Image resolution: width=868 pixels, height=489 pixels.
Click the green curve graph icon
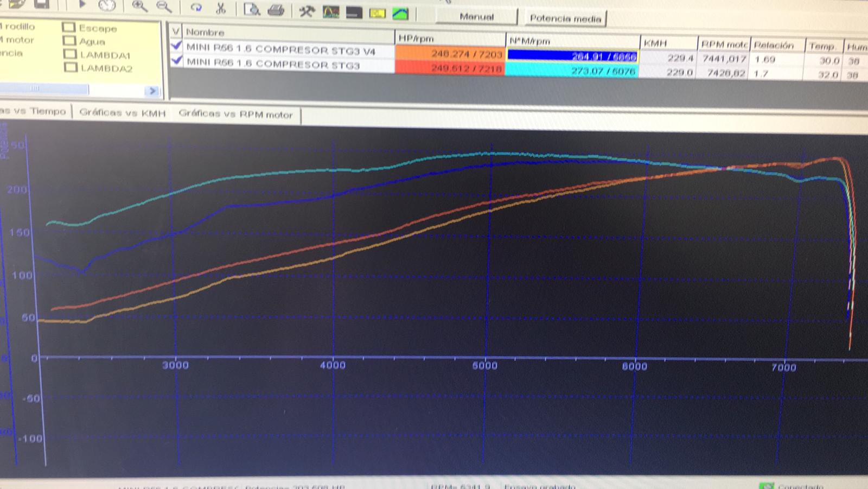click(x=400, y=13)
